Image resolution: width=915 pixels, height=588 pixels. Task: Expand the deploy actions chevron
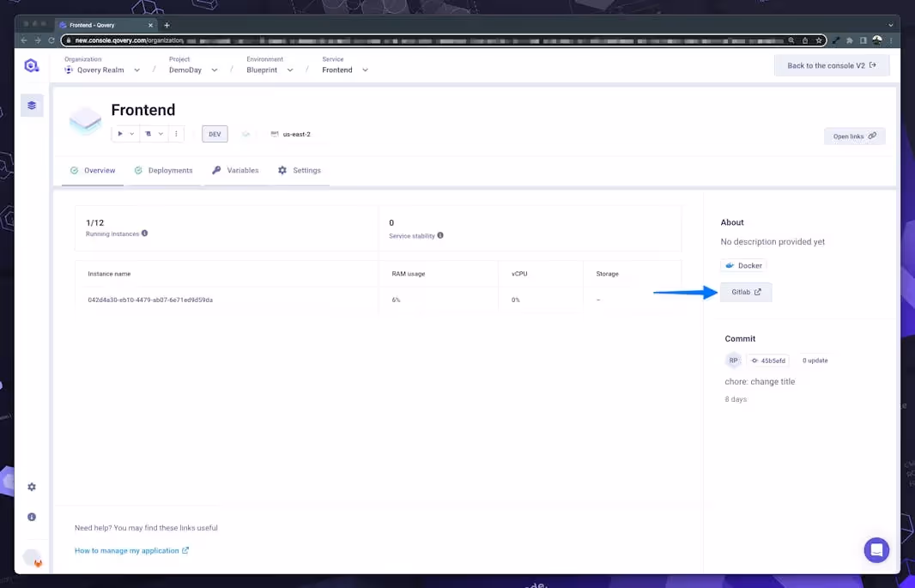tap(132, 134)
